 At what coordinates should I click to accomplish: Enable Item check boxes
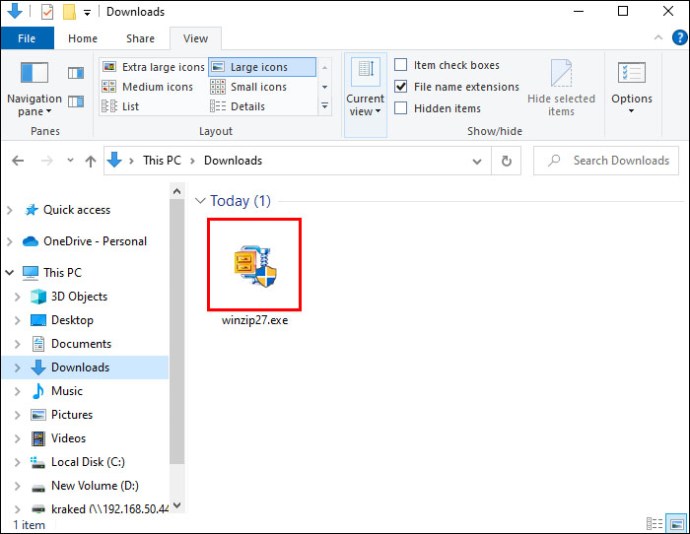pyautogui.click(x=400, y=65)
